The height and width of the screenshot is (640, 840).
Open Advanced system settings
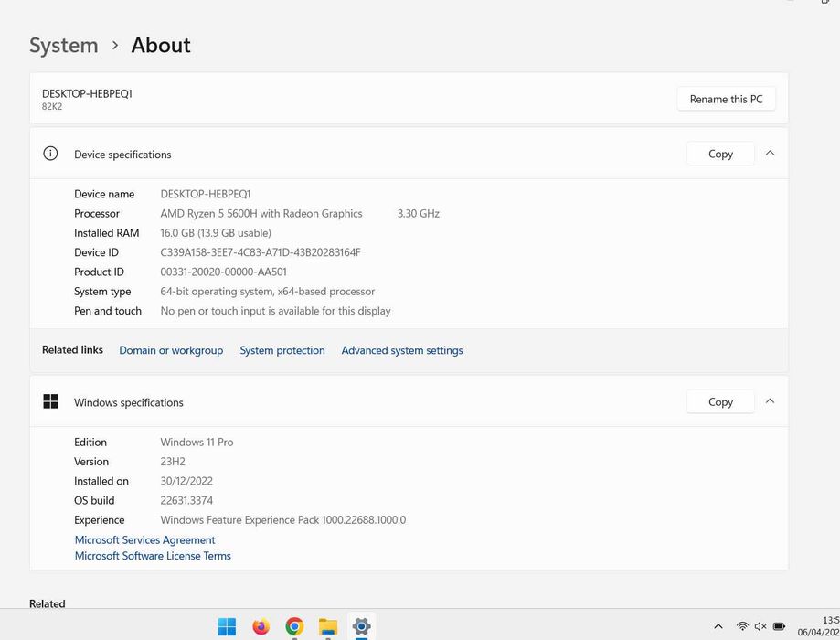(x=402, y=350)
